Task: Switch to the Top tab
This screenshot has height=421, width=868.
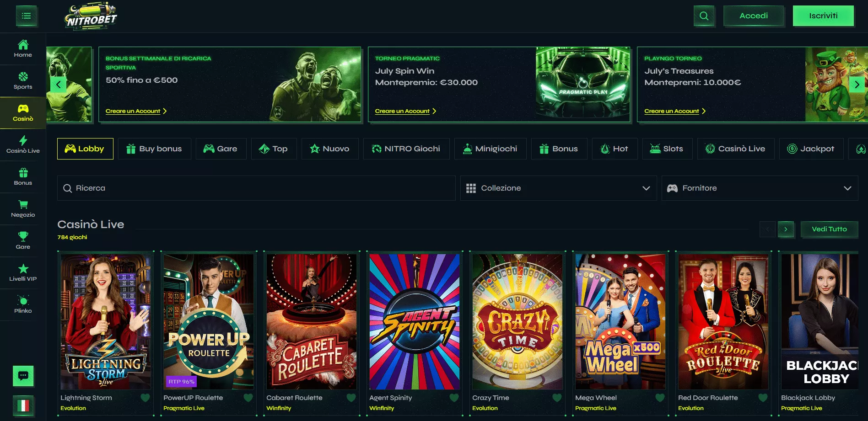Action: [274, 149]
